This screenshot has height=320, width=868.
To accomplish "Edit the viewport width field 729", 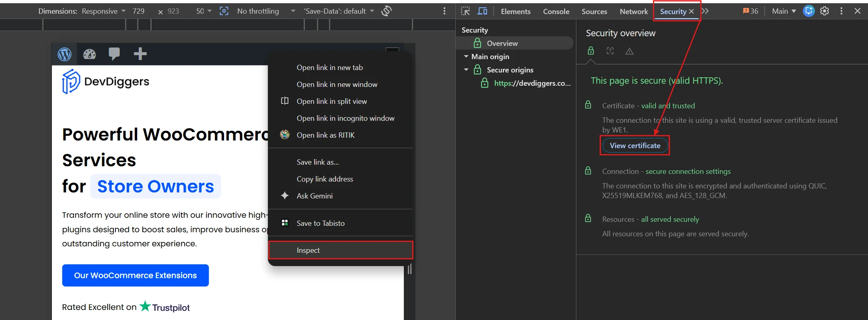I will point(139,11).
